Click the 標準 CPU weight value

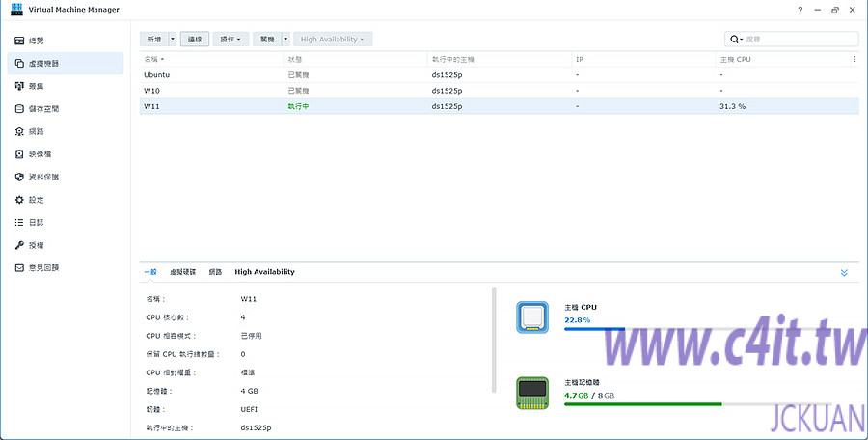tap(248, 372)
